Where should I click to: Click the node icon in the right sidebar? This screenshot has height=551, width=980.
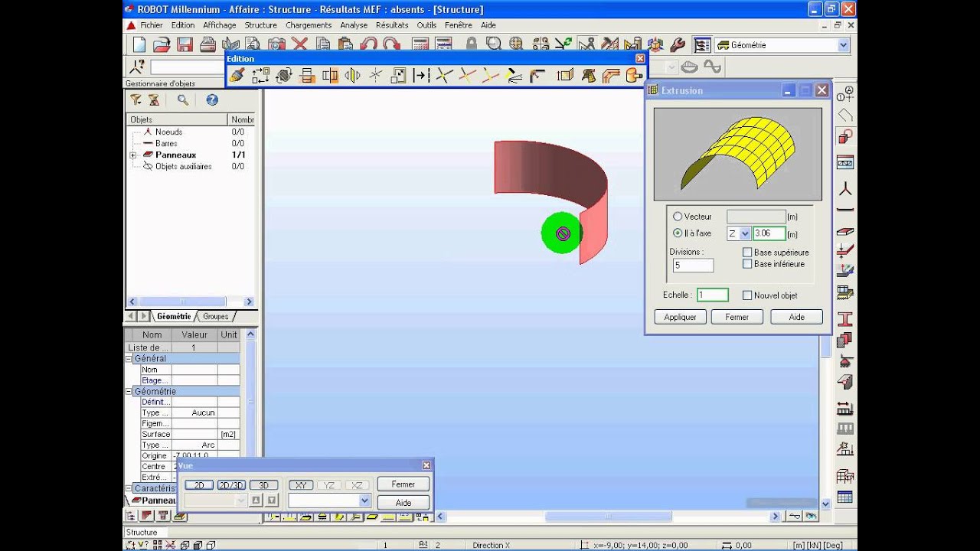coord(845,188)
